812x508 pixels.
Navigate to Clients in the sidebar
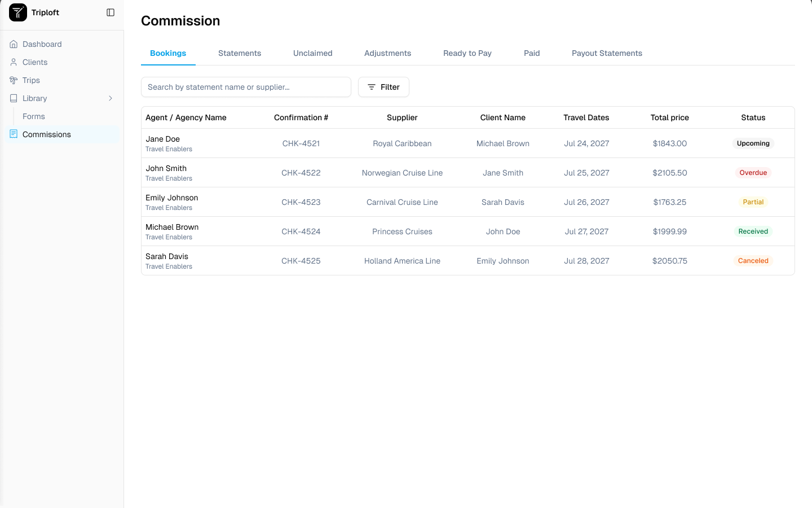coord(62,62)
